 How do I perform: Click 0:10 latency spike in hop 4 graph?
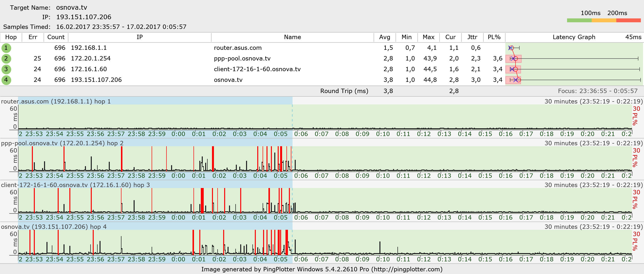coord(380,247)
